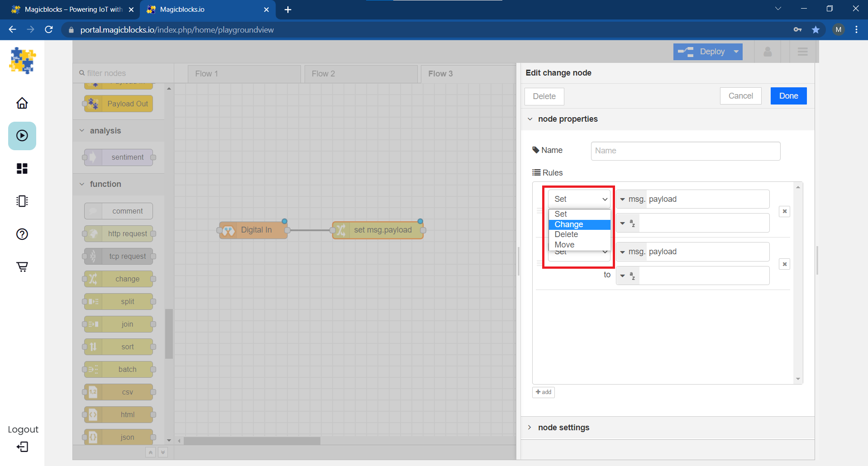The height and width of the screenshot is (466, 868).
Task: Click the add button under Rules
Action: [543, 392]
